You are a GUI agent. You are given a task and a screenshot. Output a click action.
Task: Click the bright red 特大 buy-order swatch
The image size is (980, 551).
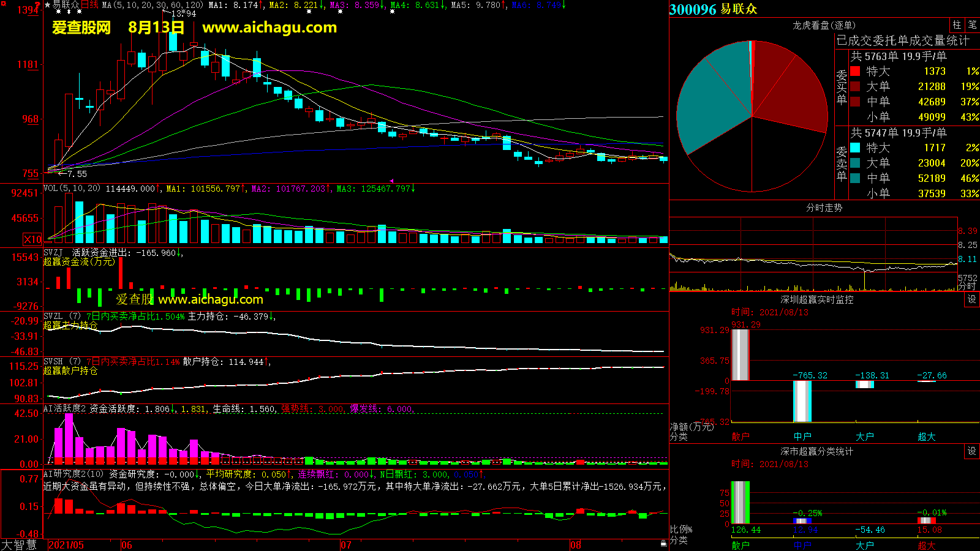pyautogui.click(x=855, y=72)
